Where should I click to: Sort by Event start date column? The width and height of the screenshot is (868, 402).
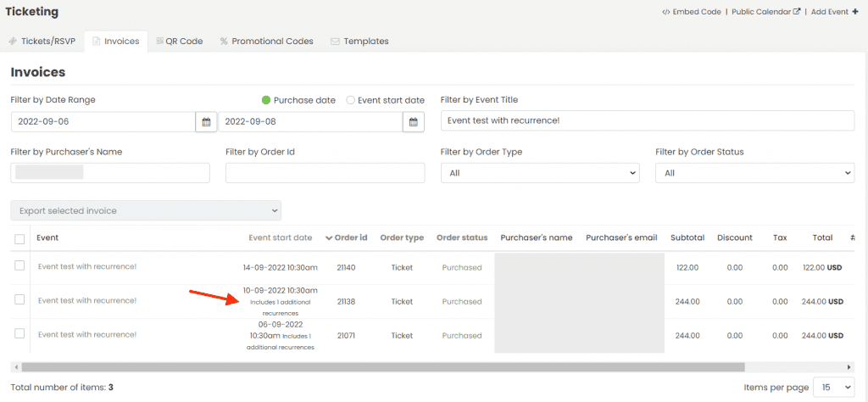coord(280,237)
